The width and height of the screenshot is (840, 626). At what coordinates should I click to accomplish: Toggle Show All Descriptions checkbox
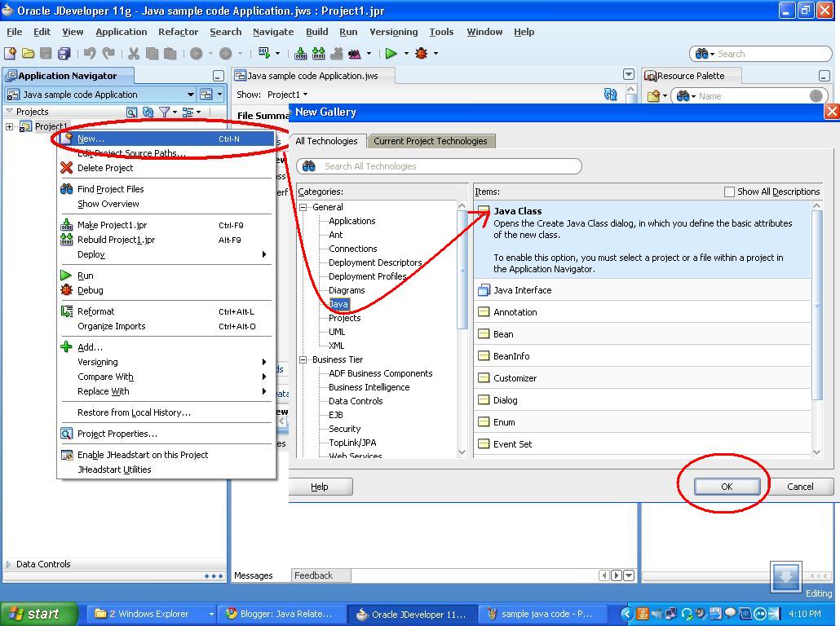(729, 192)
